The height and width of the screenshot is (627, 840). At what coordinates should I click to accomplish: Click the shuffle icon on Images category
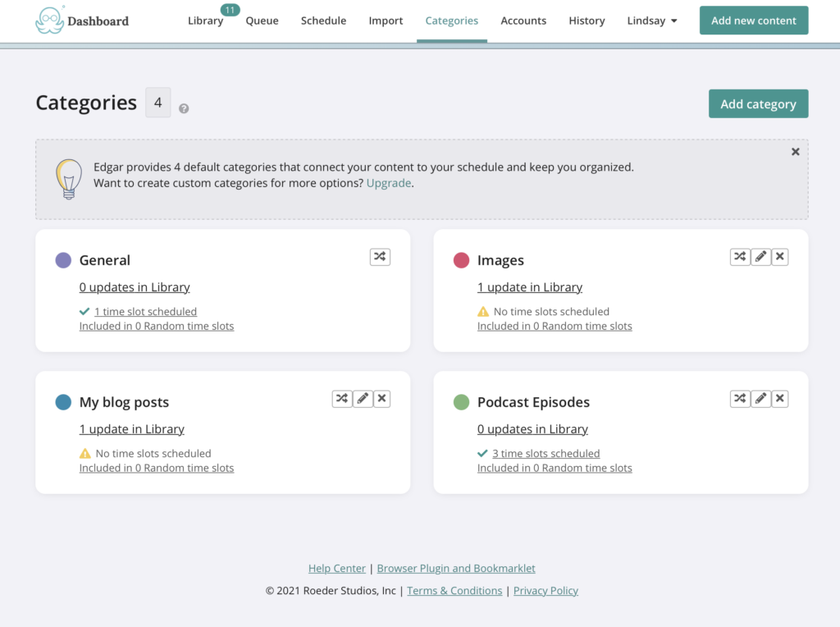[740, 256]
